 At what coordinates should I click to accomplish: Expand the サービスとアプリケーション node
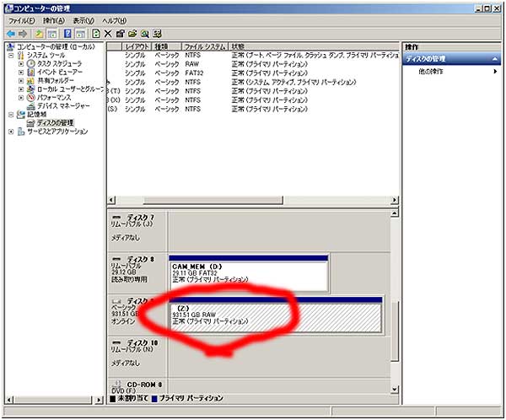11,132
